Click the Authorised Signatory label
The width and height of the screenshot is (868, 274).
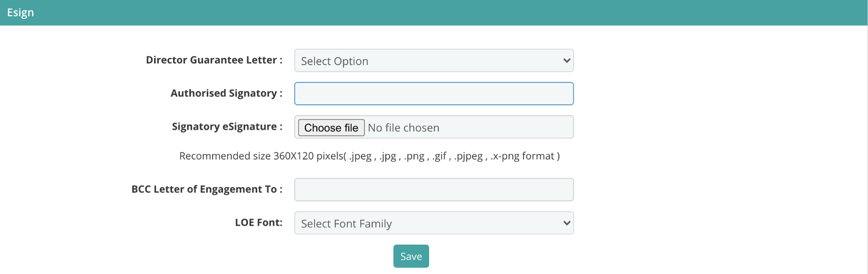tap(226, 93)
